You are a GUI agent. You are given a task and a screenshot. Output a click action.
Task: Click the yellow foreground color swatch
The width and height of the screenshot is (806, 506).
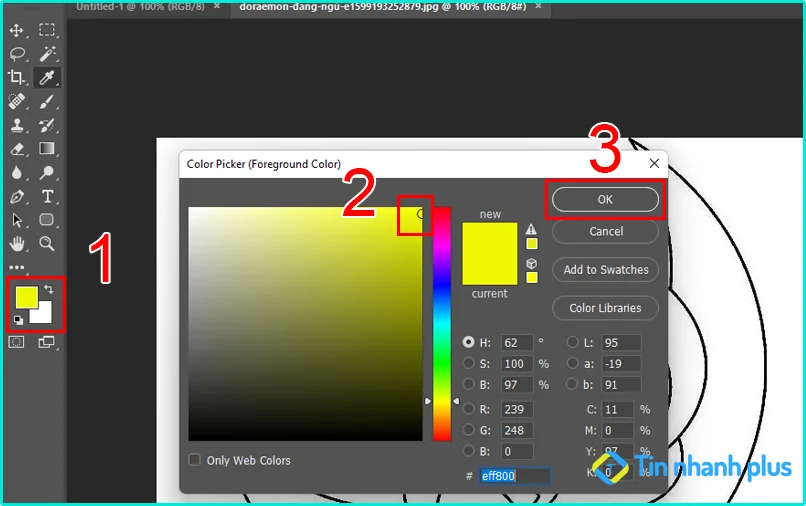click(26, 297)
